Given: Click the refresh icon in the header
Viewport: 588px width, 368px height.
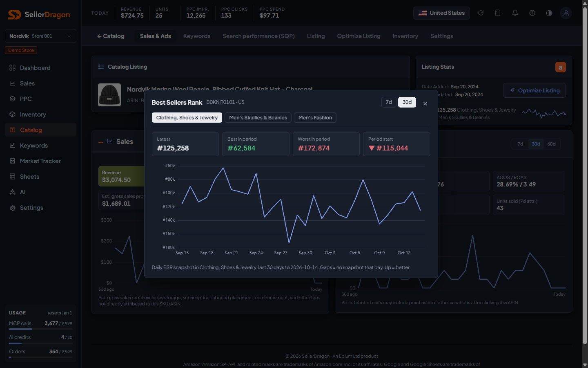Looking at the screenshot, I should [x=481, y=13].
